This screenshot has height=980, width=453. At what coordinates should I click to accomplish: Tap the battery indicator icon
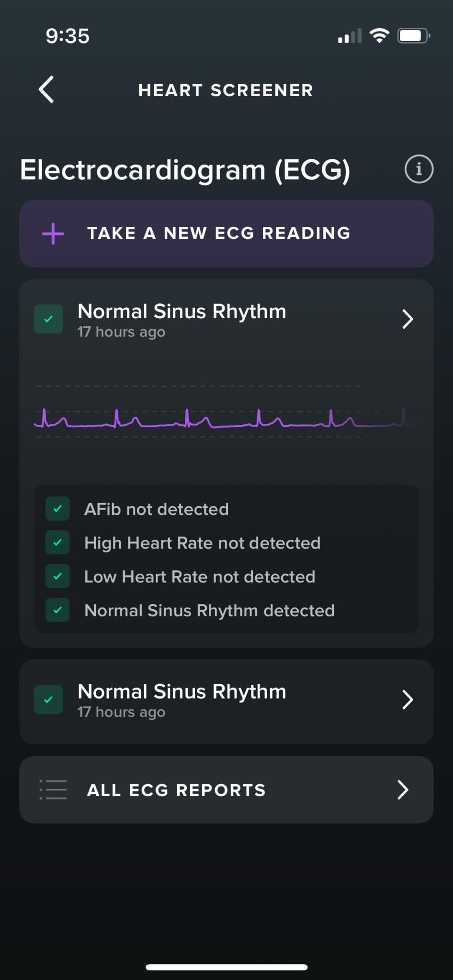pos(413,36)
